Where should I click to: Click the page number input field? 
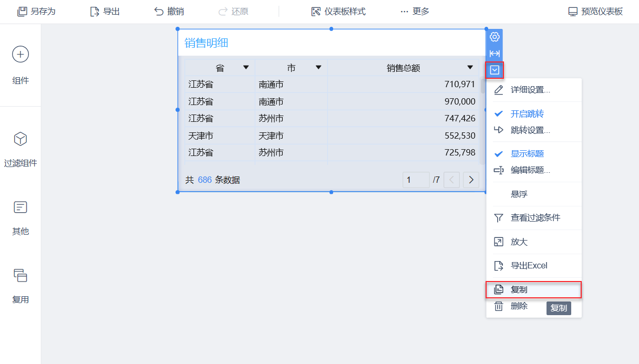(x=416, y=180)
